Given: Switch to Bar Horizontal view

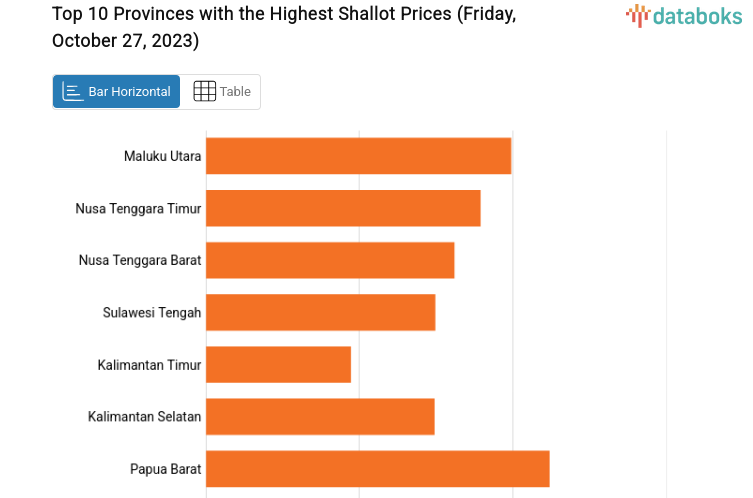Looking at the screenshot, I should tap(117, 92).
